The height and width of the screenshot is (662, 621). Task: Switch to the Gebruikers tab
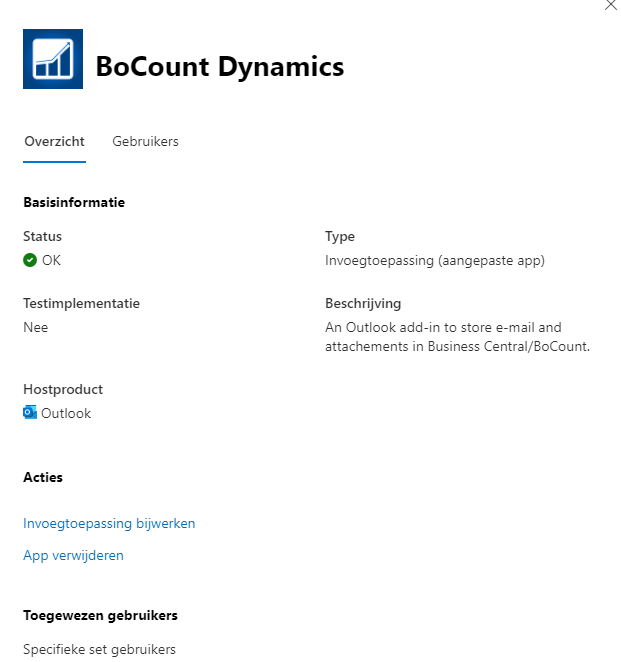(x=145, y=141)
